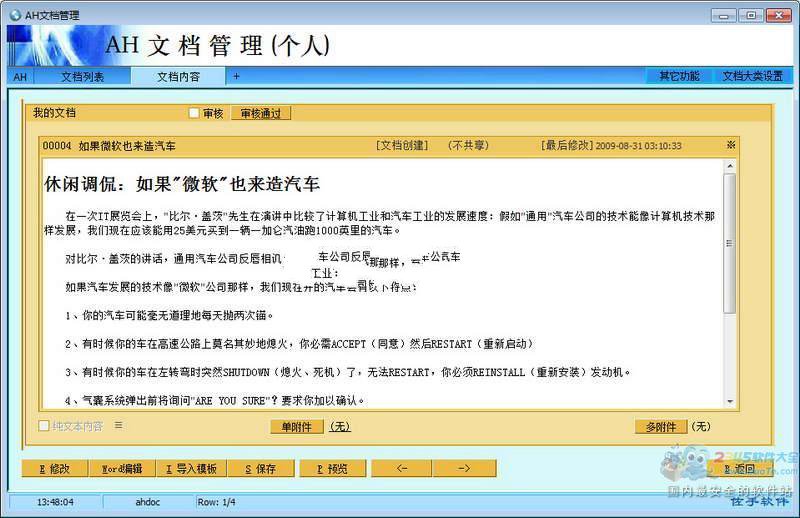Tick the 审核 checkbox
Viewport: 800px width, 518px height.
[x=194, y=113]
